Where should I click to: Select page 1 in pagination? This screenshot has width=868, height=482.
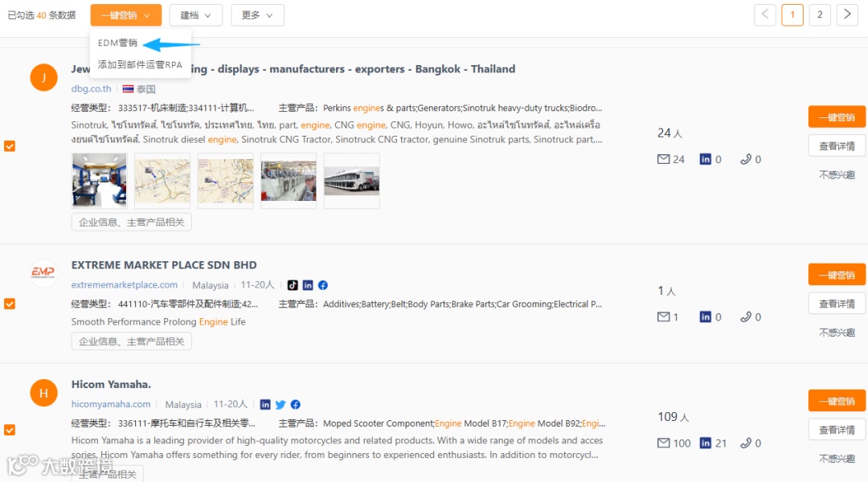[792, 14]
